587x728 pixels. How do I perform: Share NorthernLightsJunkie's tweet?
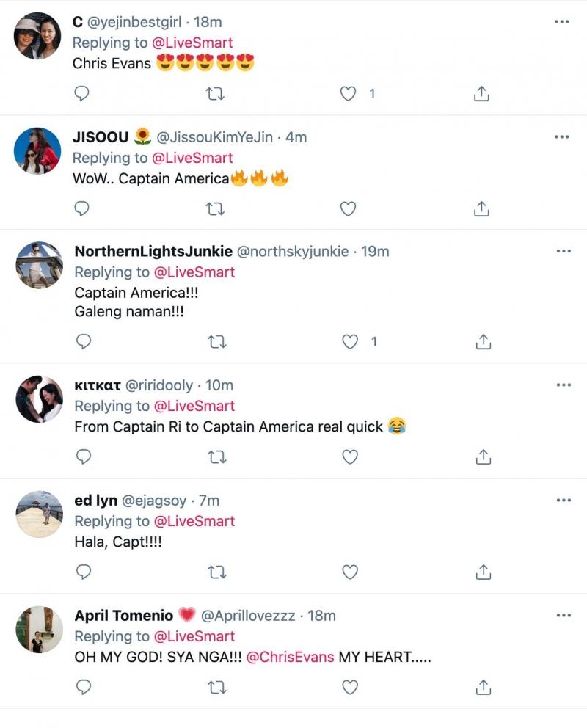click(x=483, y=342)
